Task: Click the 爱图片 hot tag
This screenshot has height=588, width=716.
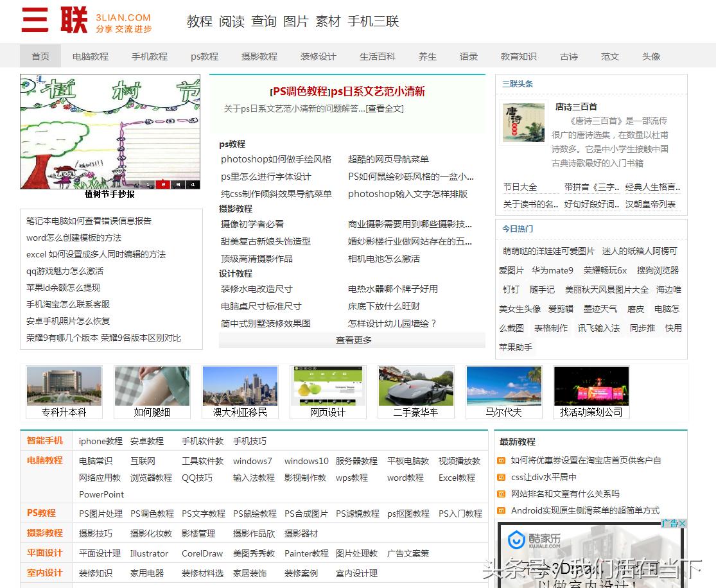Action: [511, 270]
